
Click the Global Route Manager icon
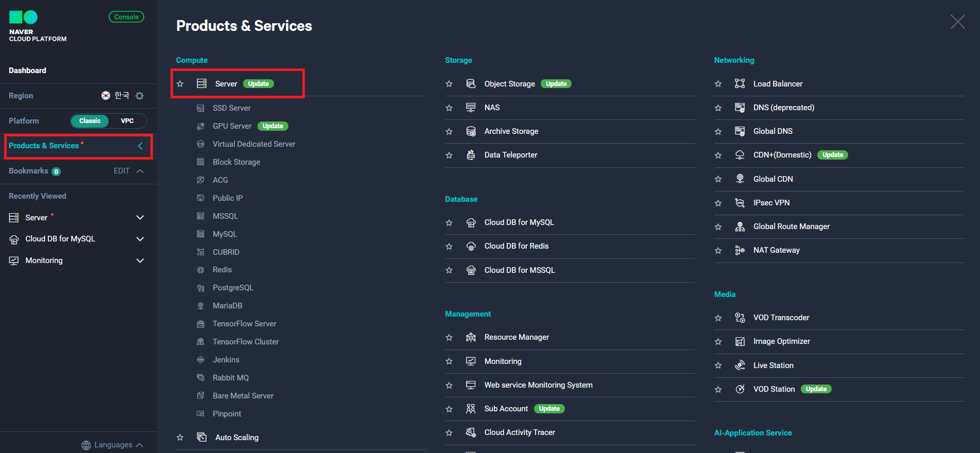740,226
